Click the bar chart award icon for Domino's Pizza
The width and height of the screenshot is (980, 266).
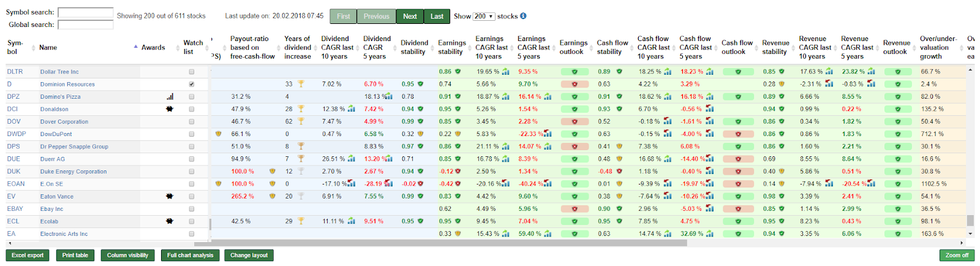(x=170, y=97)
